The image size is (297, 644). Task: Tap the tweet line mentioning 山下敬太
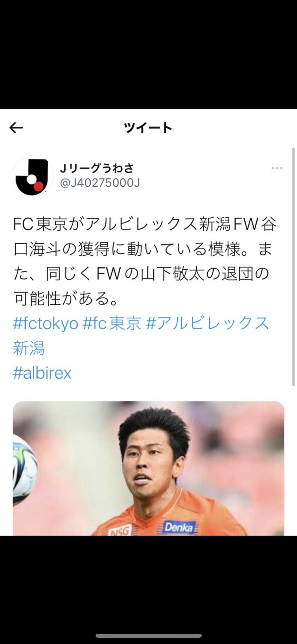point(141,274)
